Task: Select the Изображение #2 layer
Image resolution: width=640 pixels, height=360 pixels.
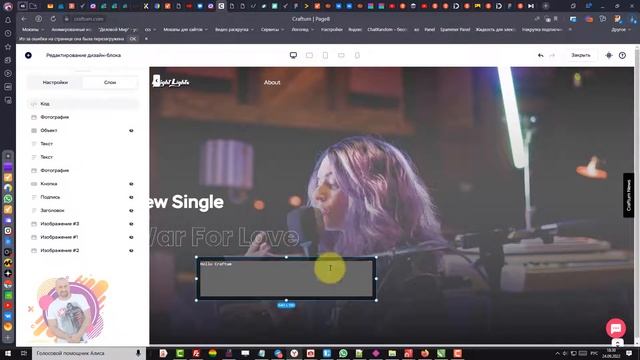Action: [x=83, y=251]
